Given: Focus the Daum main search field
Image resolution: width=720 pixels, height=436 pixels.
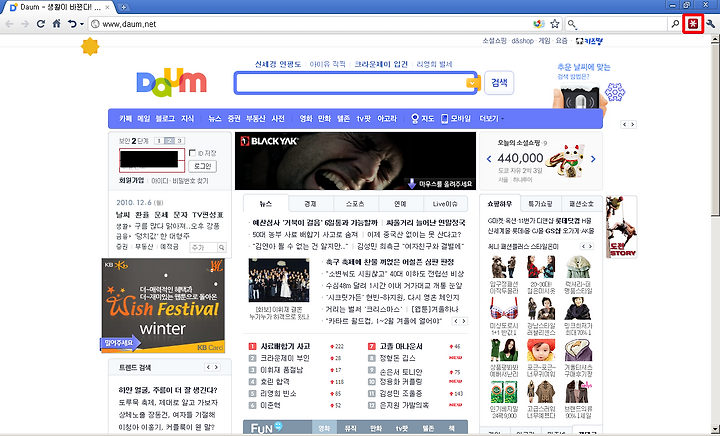Looking at the screenshot, I should pos(350,83).
